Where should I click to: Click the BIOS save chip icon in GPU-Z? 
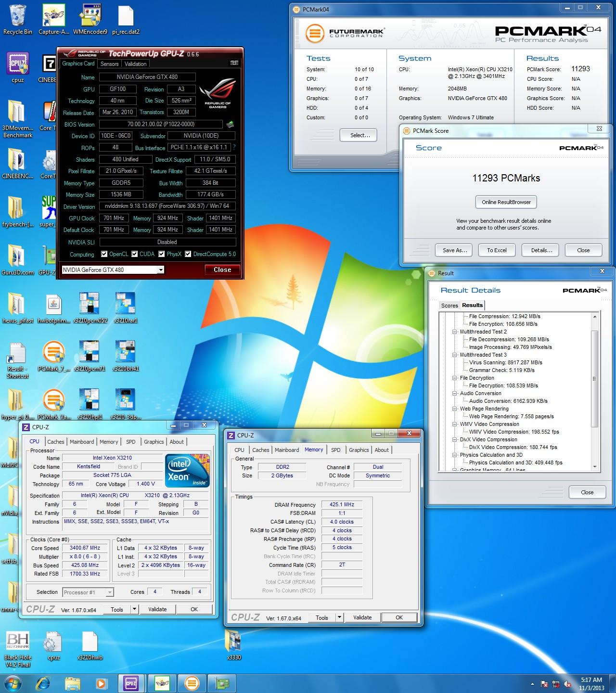231,125
